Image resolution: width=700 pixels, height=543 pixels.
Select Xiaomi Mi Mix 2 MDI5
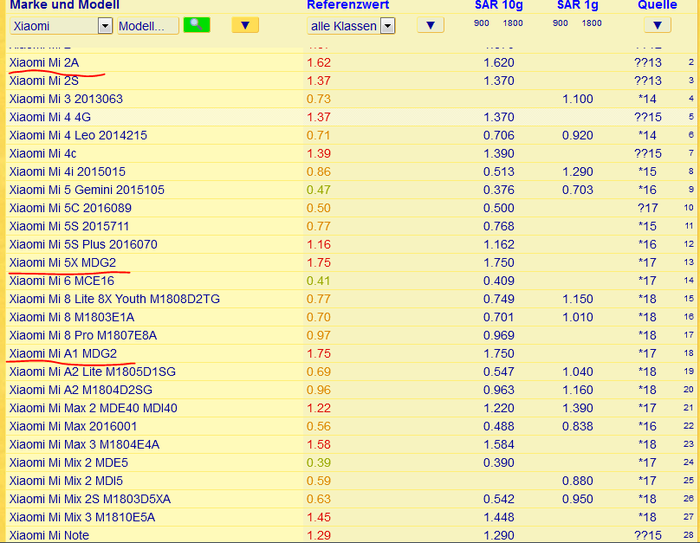tap(66, 481)
